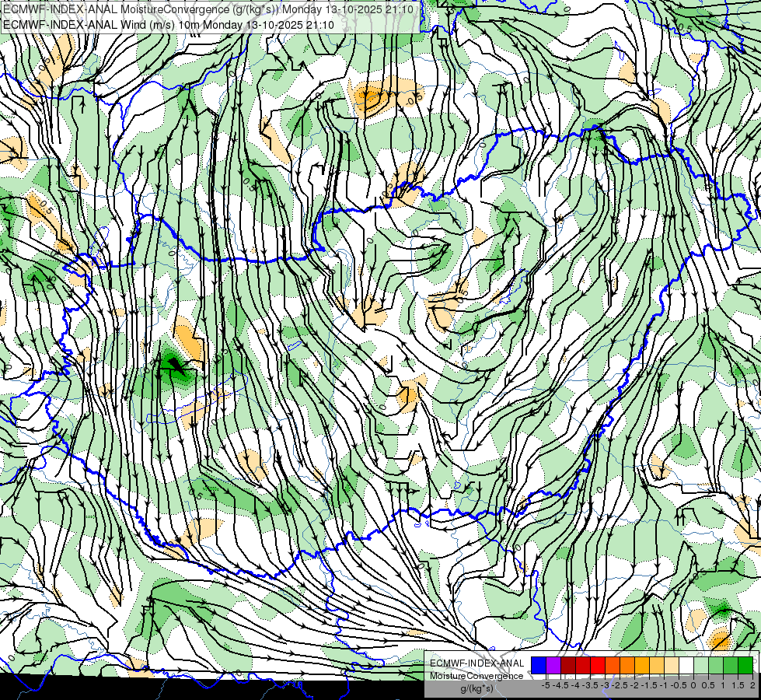Click the purple legend color swatch

tap(553, 665)
